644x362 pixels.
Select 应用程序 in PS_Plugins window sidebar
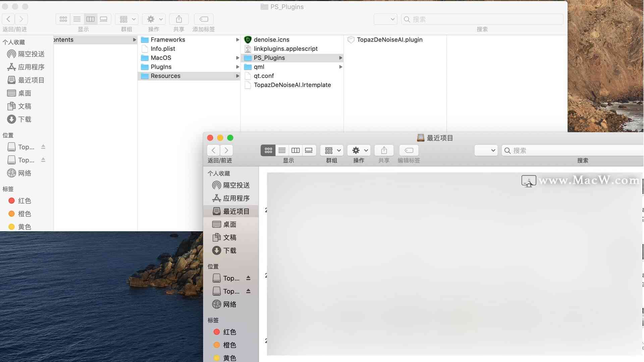click(26, 67)
